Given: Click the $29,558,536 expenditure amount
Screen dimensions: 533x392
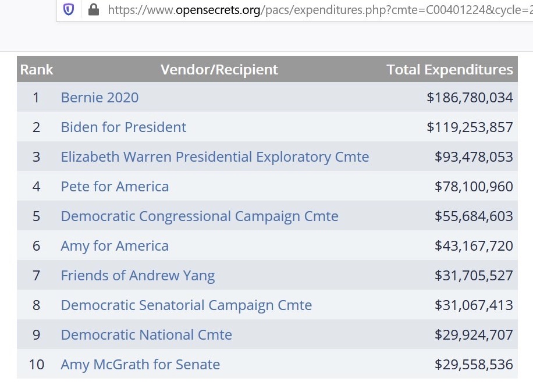Looking at the screenshot, I should click(474, 364).
